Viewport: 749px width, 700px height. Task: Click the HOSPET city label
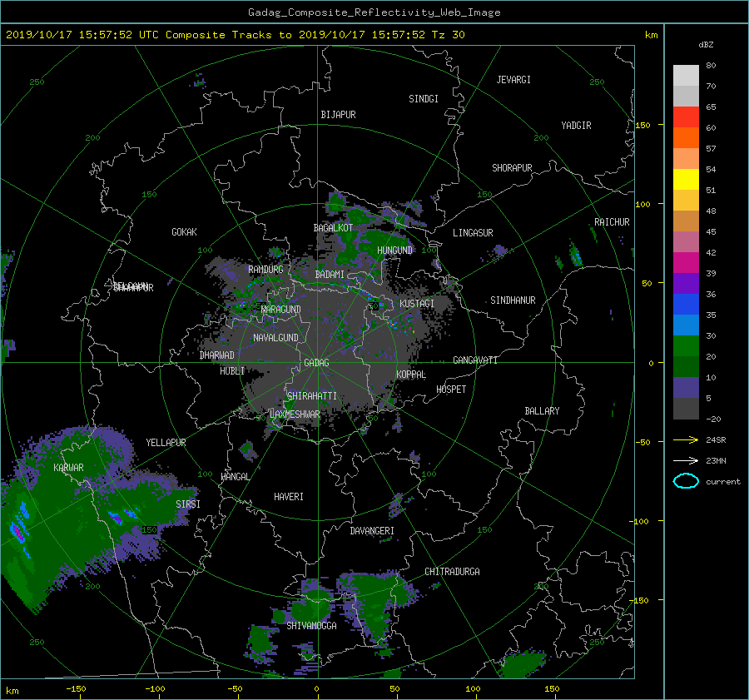click(451, 390)
